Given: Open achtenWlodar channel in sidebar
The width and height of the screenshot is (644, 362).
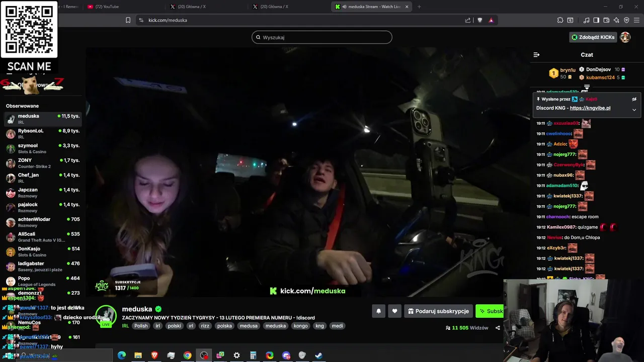Looking at the screenshot, I should (43, 222).
